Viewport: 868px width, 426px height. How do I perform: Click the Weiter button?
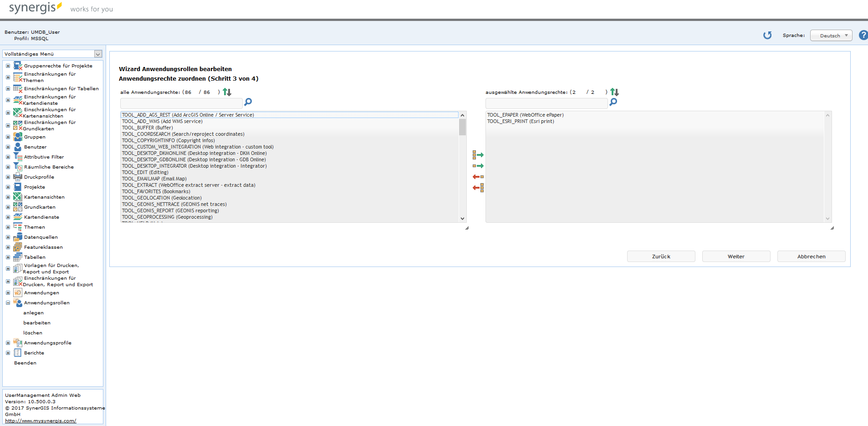tap(735, 256)
